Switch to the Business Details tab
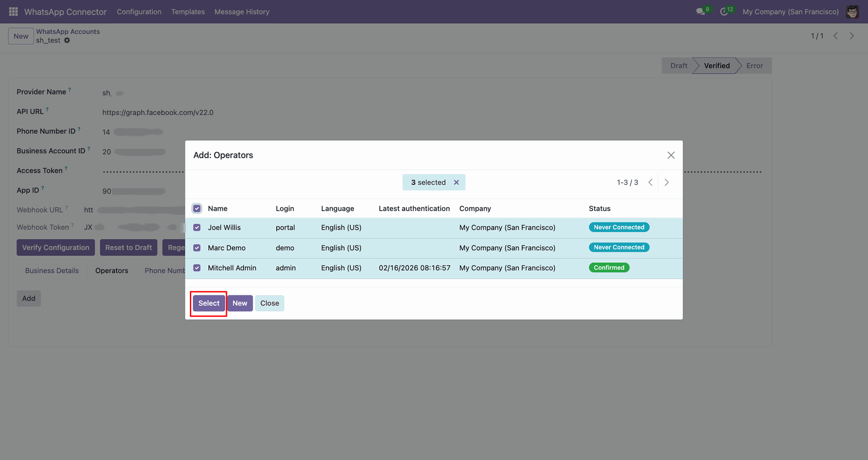Screen dimensions: 868x460 (x=52, y=270)
